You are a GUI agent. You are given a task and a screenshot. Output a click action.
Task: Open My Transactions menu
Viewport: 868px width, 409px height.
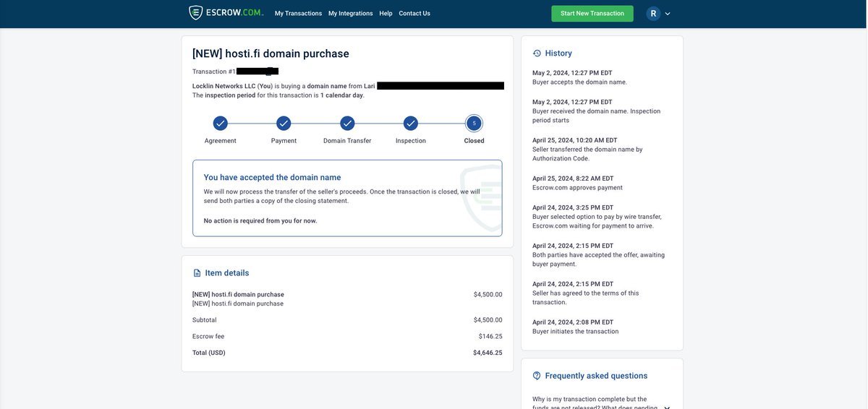[x=298, y=13]
